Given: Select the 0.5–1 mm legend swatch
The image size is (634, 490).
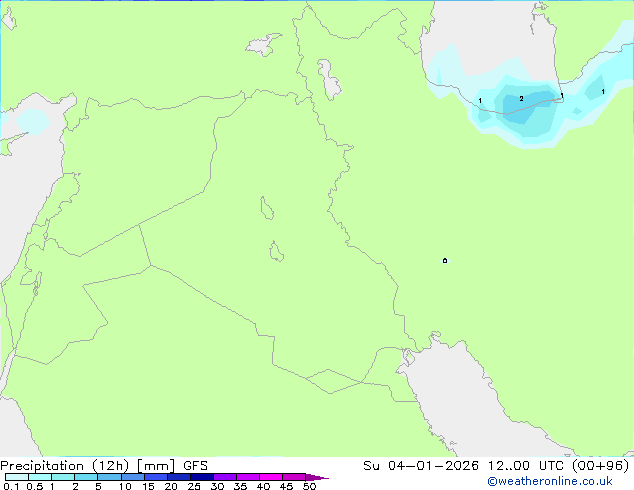Looking at the screenshot, I should click(40, 477).
